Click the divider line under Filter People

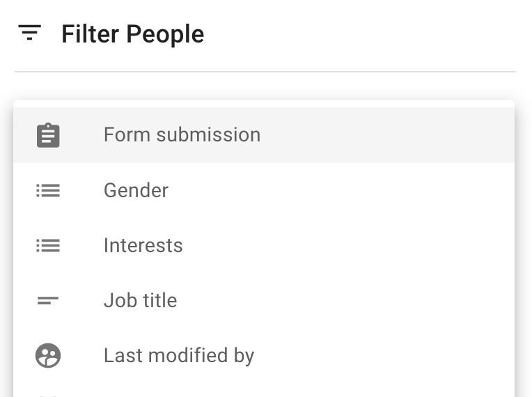(265, 72)
